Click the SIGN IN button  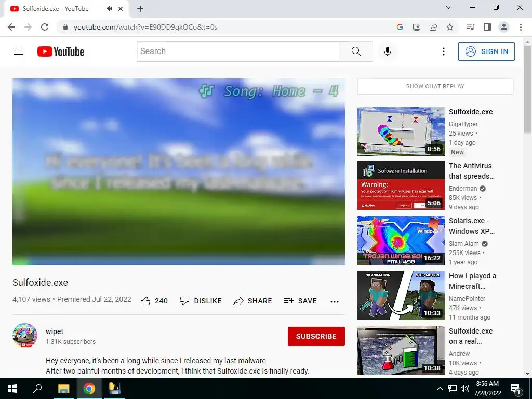pos(486,51)
